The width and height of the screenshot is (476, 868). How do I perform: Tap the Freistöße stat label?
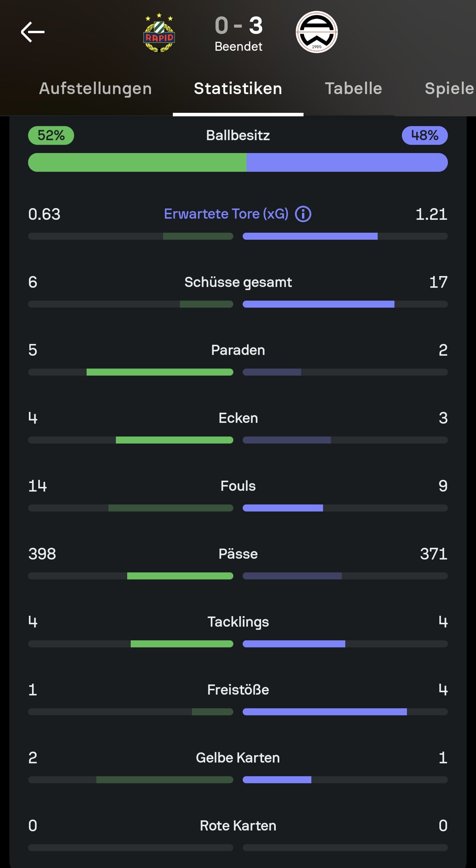pyautogui.click(x=238, y=690)
